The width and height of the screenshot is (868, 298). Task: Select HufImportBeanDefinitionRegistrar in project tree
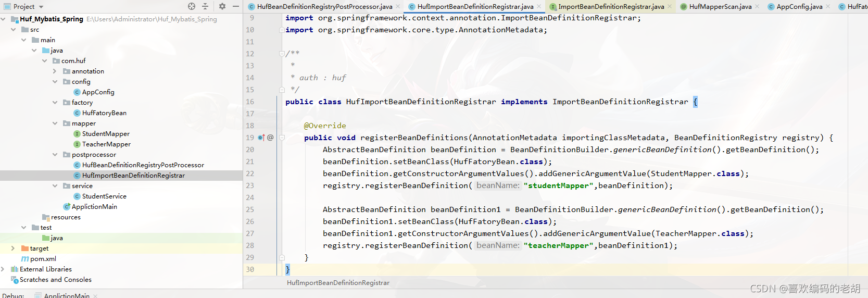133,176
